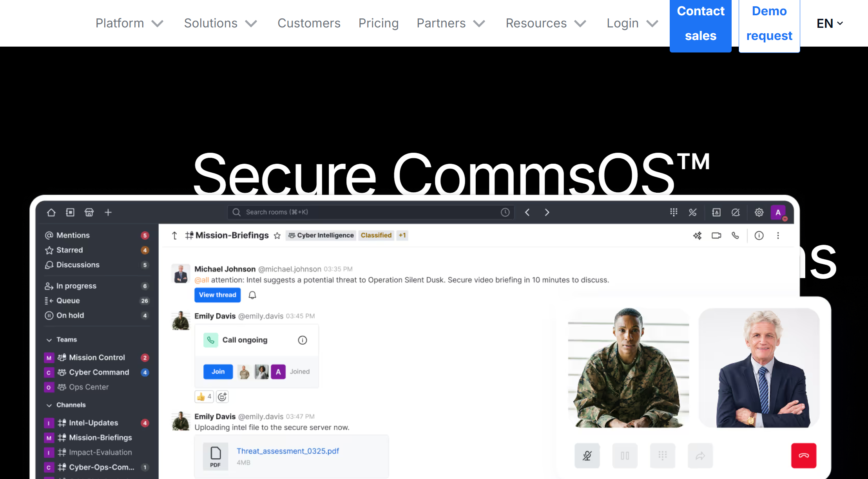Go to the Customers page
The height and width of the screenshot is (479, 868).
click(x=309, y=23)
